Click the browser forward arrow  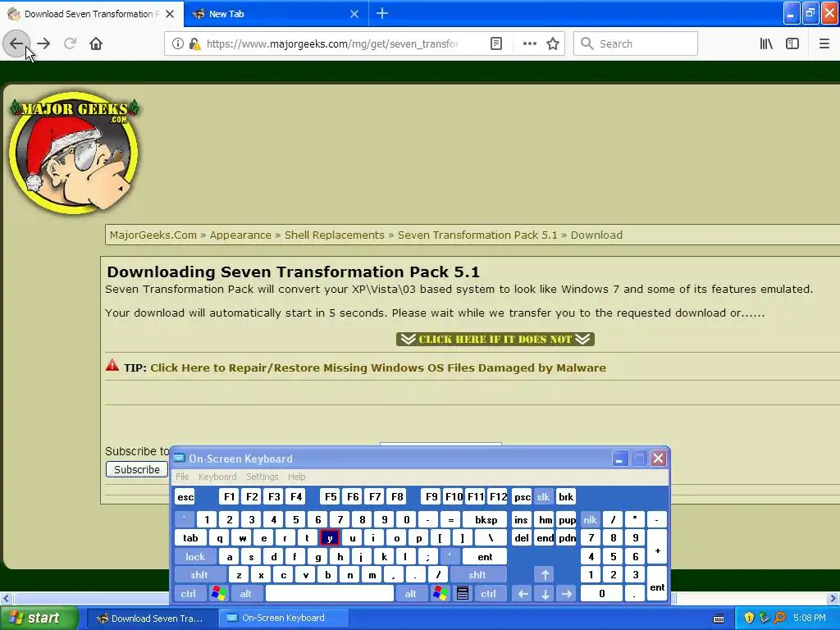[x=44, y=43]
